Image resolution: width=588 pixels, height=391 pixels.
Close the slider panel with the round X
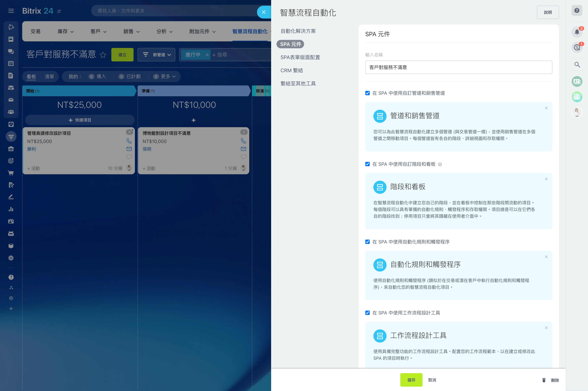[263, 12]
